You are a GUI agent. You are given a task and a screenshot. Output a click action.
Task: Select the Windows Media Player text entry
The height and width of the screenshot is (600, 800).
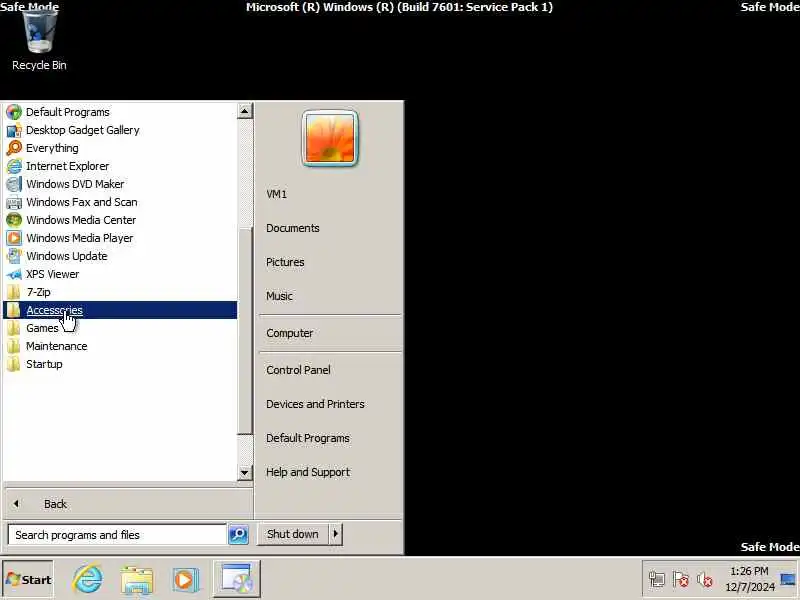click(x=80, y=238)
